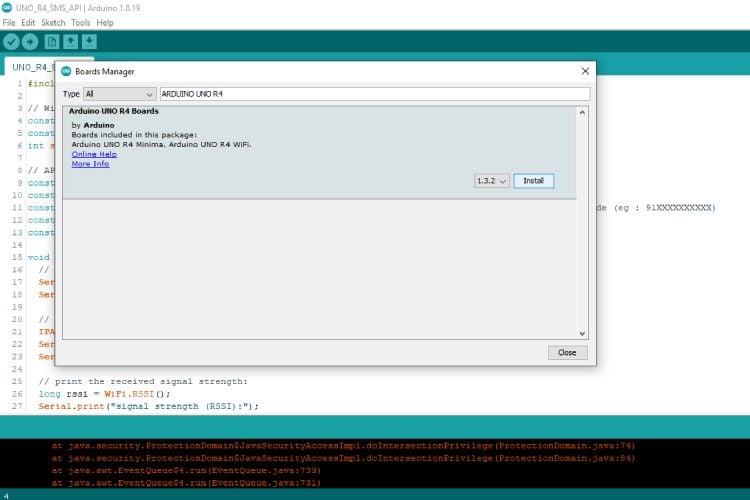The image size is (750, 500).
Task: Click line number 27 in the gutter
Action: coord(17,406)
